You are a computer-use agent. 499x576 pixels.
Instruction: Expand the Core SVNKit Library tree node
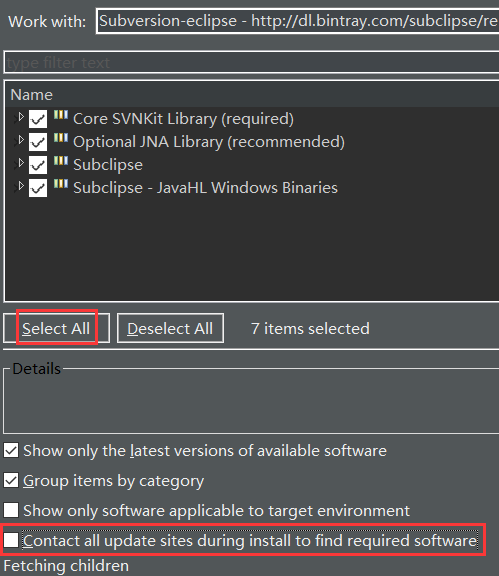tap(21, 117)
